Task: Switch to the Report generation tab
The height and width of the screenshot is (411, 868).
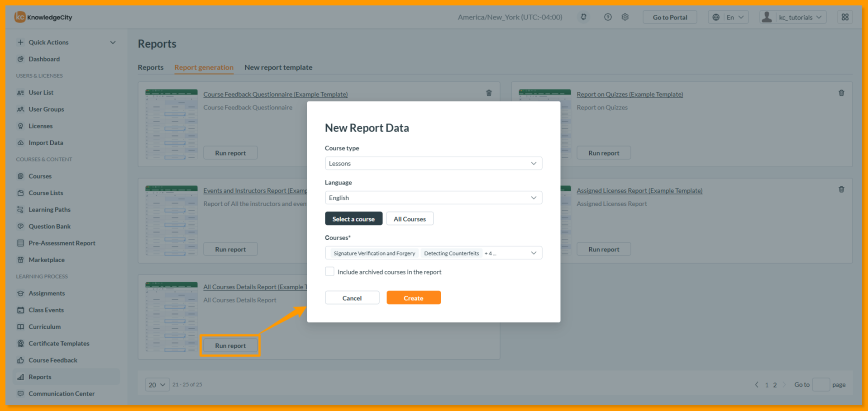Action: pyautogui.click(x=204, y=67)
